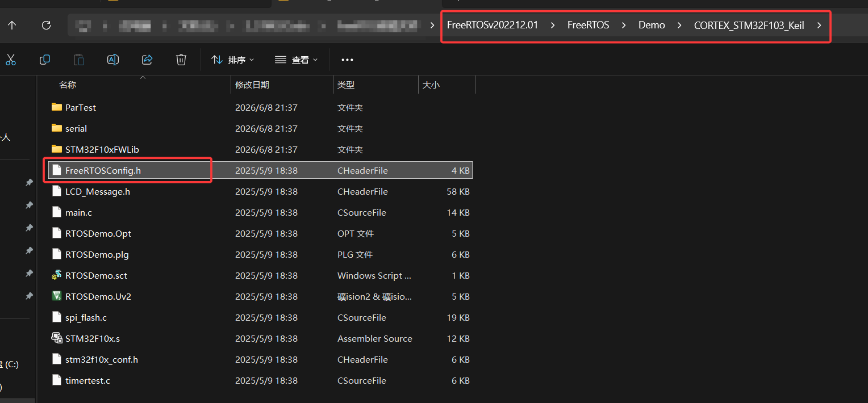Select the file name RTOSDemo.Uv2
The image size is (868, 403).
pos(98,296)
